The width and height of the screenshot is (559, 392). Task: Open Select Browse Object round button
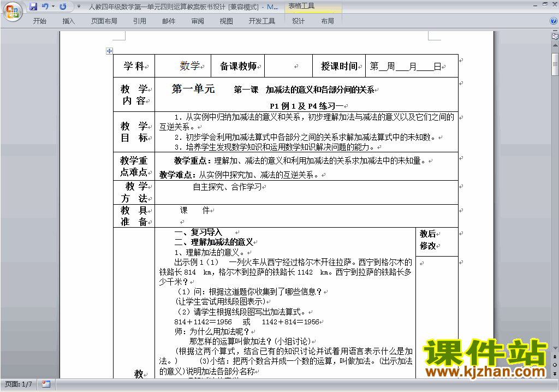pos(555,365)
